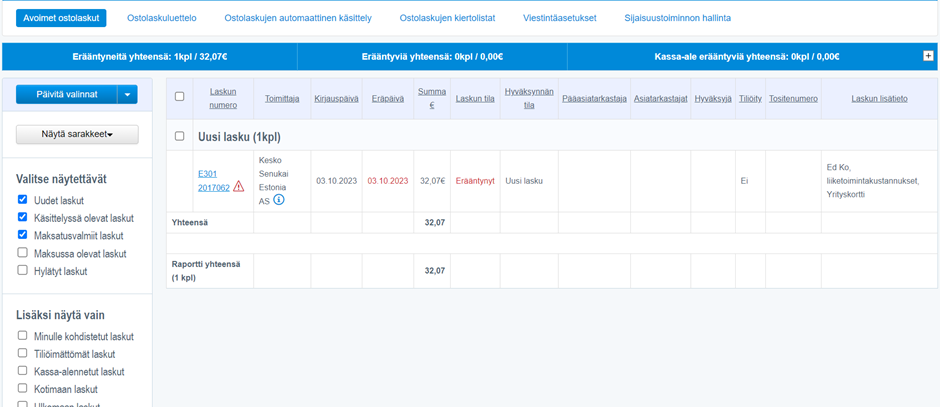Click the 32,07€ amount in invoice row
Image resolution: width=940 pixels, height=407 pixels.
click(x=432, y=180)
